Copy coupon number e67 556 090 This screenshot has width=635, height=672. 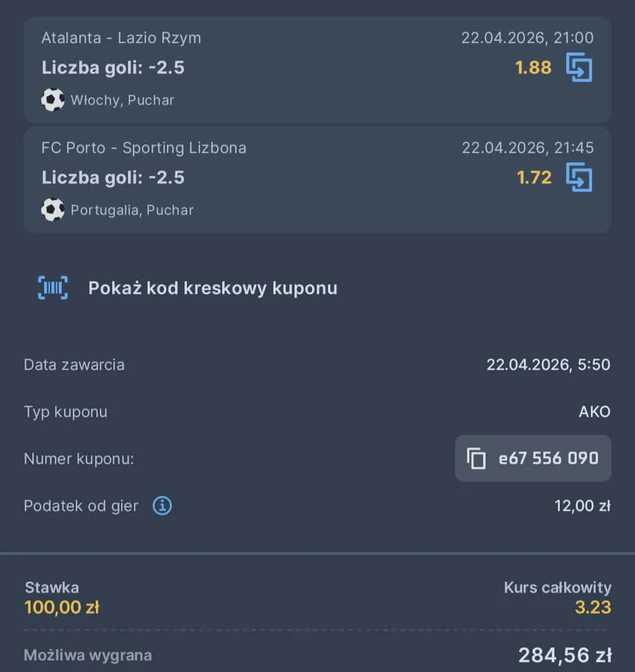549,459
